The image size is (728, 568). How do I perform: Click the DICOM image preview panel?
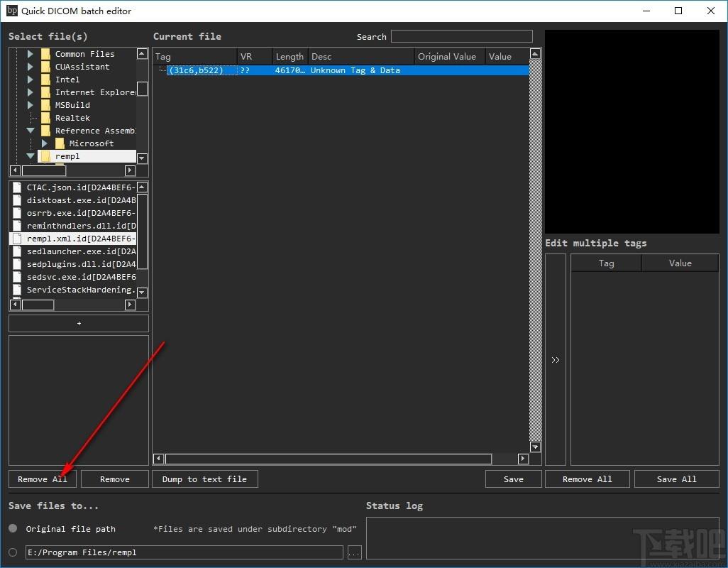[632, 132]
